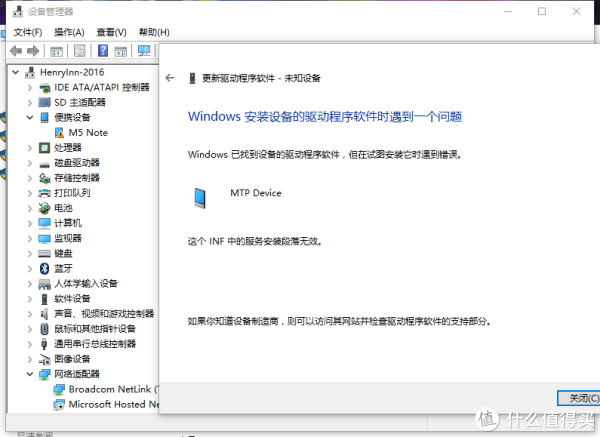Click the SD host adapter icon

(44, 103)
